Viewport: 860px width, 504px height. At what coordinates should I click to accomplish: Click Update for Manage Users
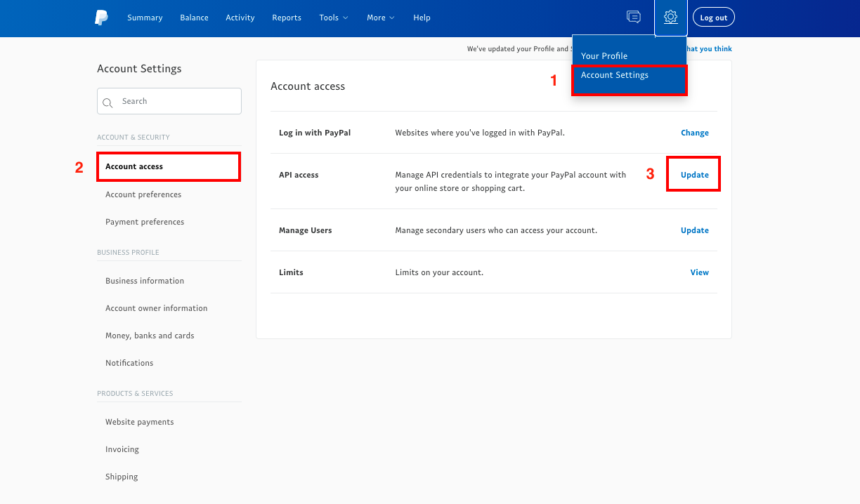click(695, 230)
